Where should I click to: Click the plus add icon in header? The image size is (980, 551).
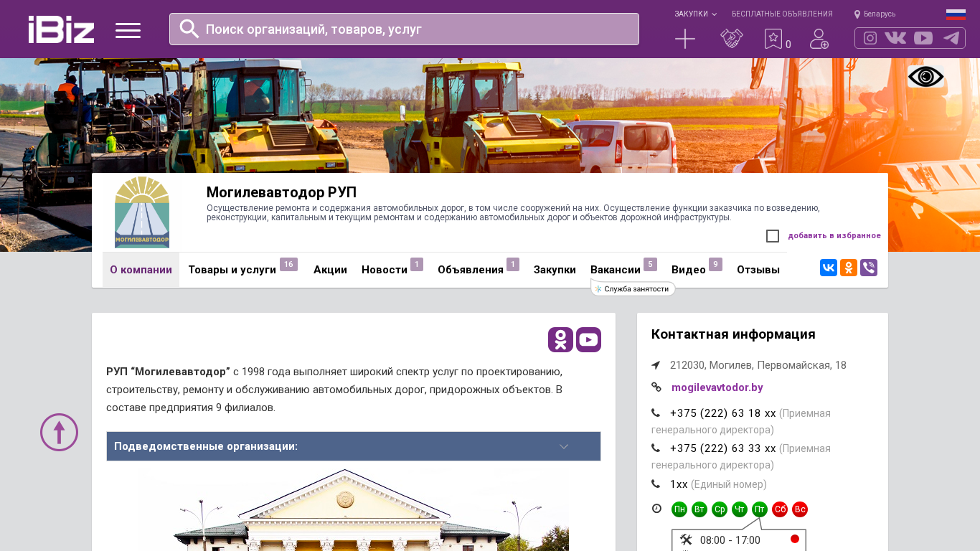pos(685,39)
